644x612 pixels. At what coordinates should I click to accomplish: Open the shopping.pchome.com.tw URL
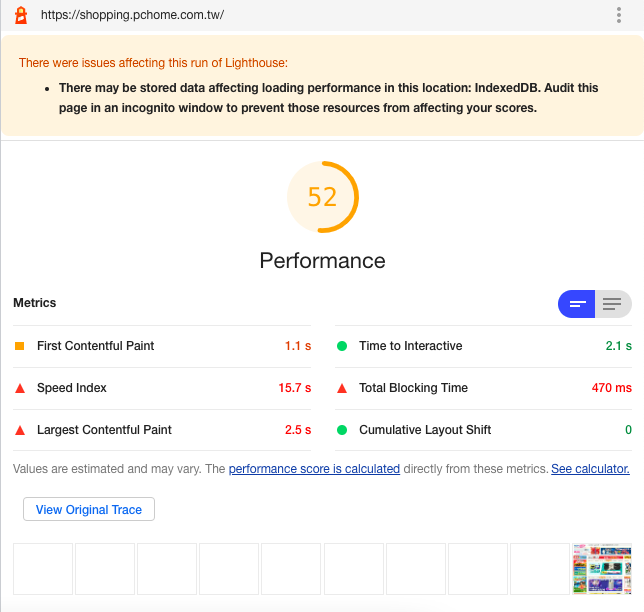(132, 15)
